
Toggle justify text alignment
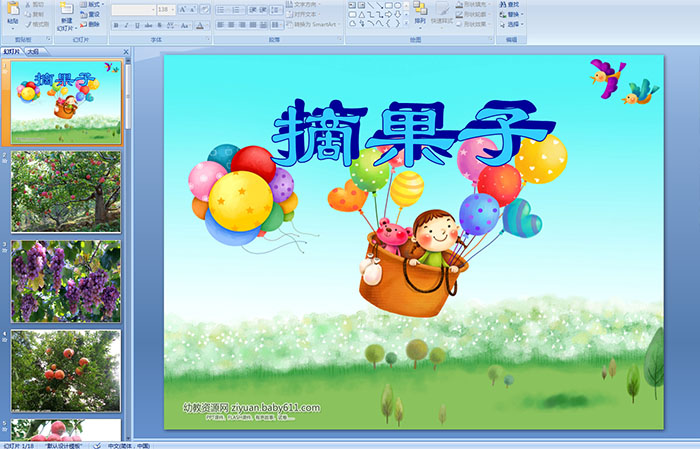pyautogui.click(x=253, y=25)
